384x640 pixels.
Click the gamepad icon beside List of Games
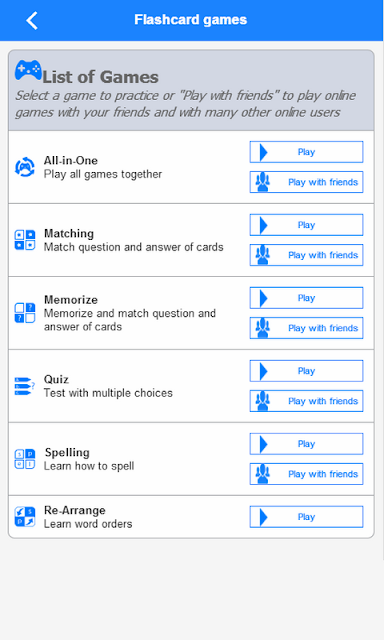(x=28, y=70)
